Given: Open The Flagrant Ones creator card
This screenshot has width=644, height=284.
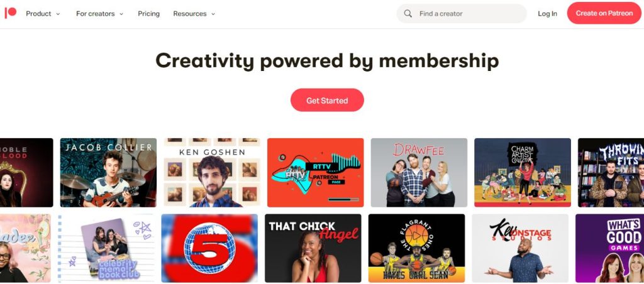Looking at the screenshot, I should coord(416,248).
